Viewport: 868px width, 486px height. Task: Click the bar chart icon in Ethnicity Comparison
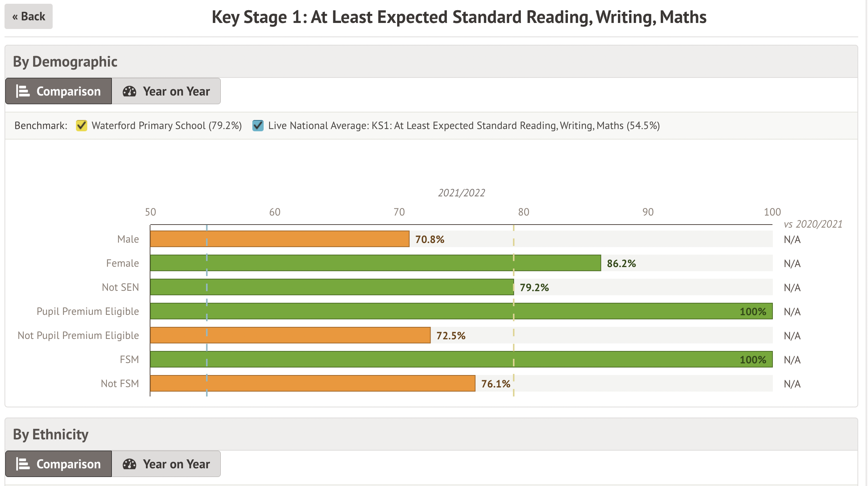click(x=23, y=464)
